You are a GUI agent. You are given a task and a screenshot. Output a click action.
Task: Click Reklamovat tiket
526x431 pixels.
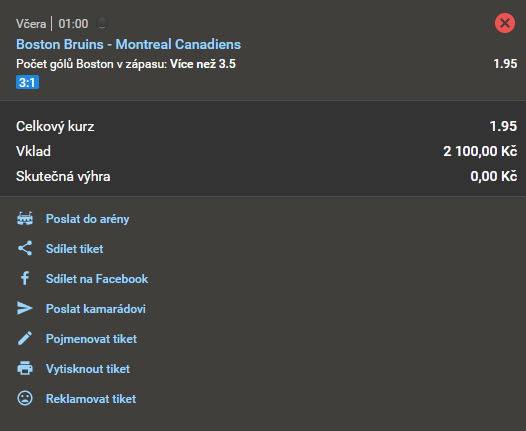point(91,399)
